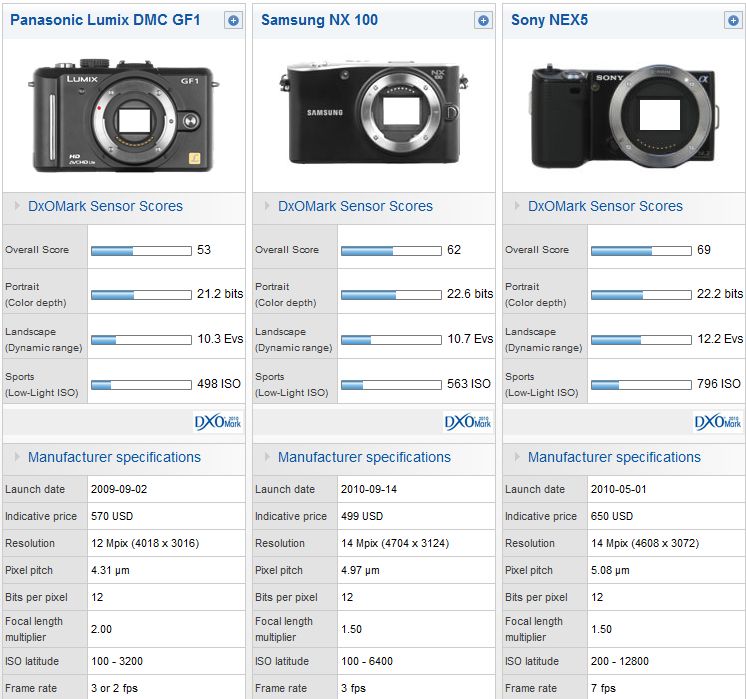Select frame rate 3 or 2 fps

pos(114,689)
